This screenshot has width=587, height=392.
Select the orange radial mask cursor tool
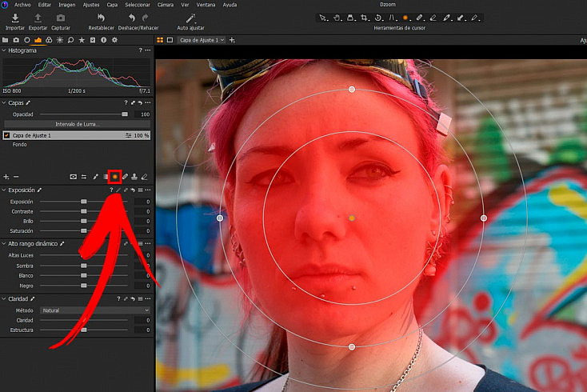tap(405, 18)
